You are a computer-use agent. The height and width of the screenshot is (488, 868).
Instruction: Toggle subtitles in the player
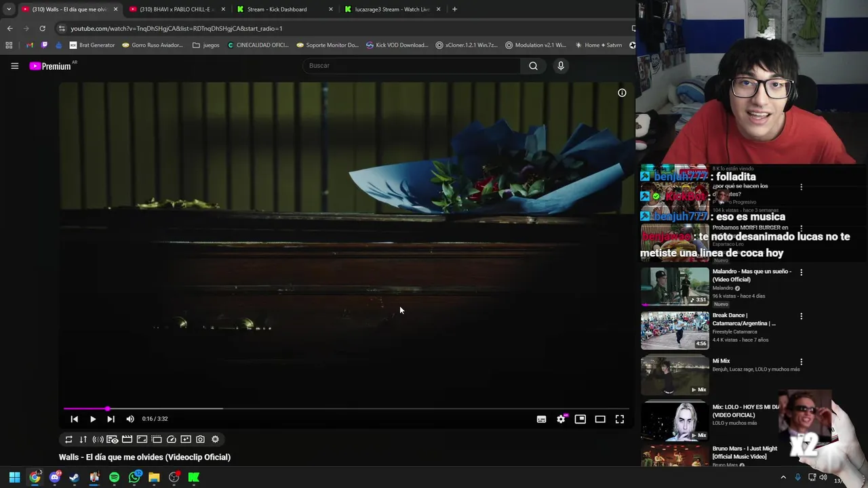541,419
